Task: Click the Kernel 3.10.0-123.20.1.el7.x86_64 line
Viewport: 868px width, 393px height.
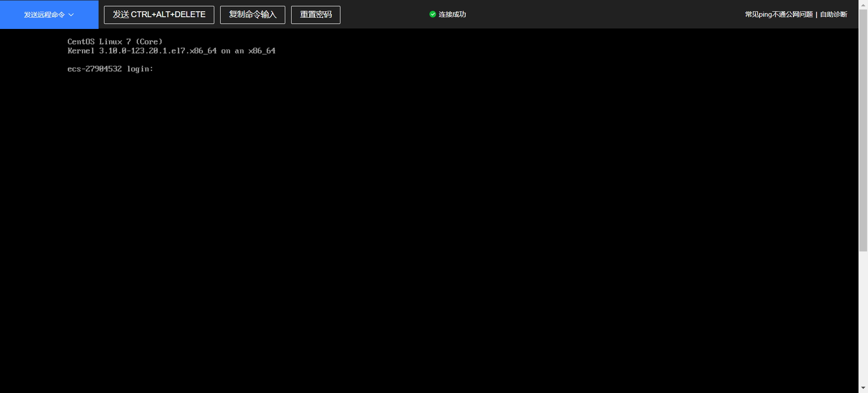Action: [x=171, y=51]
